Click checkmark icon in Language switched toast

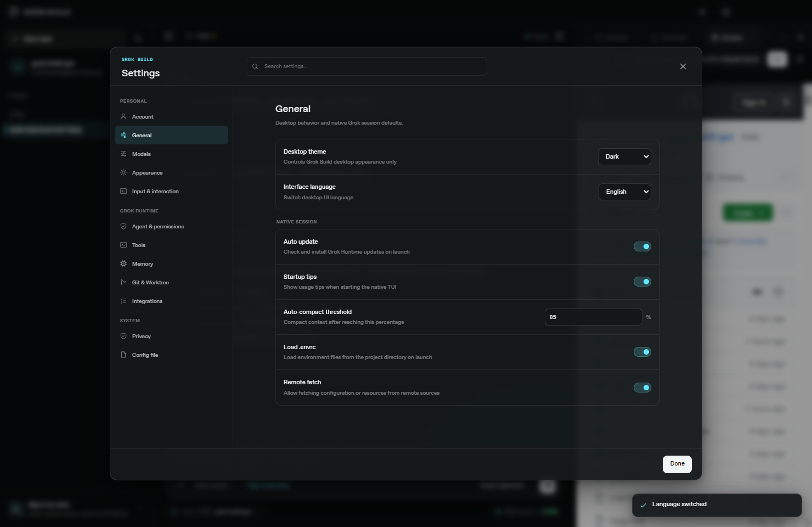(x=643, y=505)
